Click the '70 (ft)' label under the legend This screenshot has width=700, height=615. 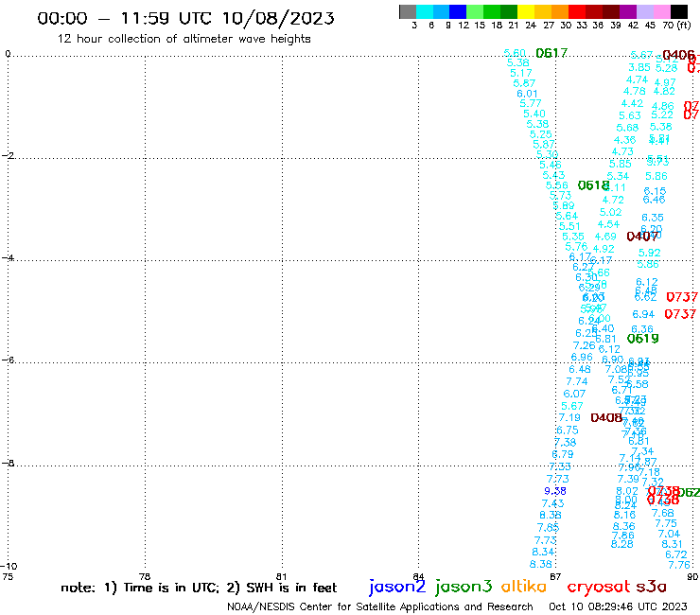(676, 25)
